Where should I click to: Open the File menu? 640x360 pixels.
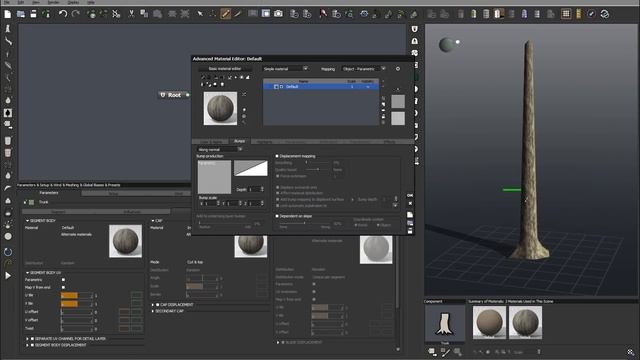click(7, 2)
